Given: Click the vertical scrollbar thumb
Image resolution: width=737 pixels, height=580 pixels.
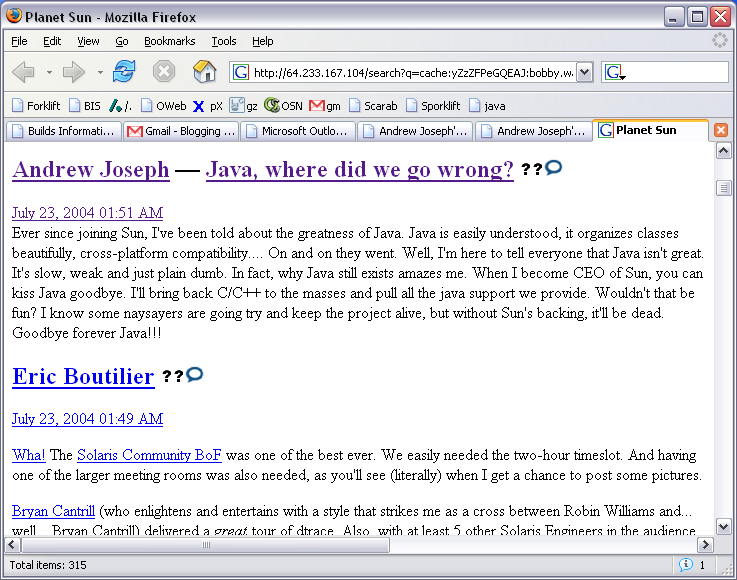Looking at the screenshot, I should [723, 188].
